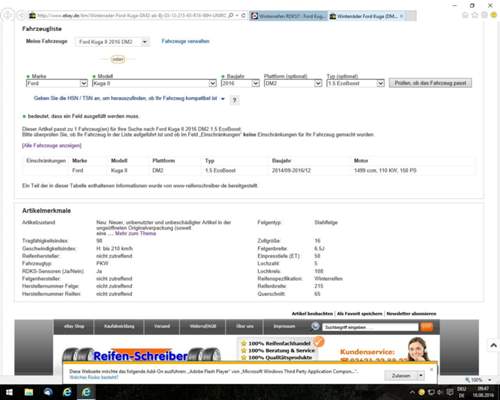
Task: Click the orange shop search button
Action: pyautogui.click(x=427, y=327)
